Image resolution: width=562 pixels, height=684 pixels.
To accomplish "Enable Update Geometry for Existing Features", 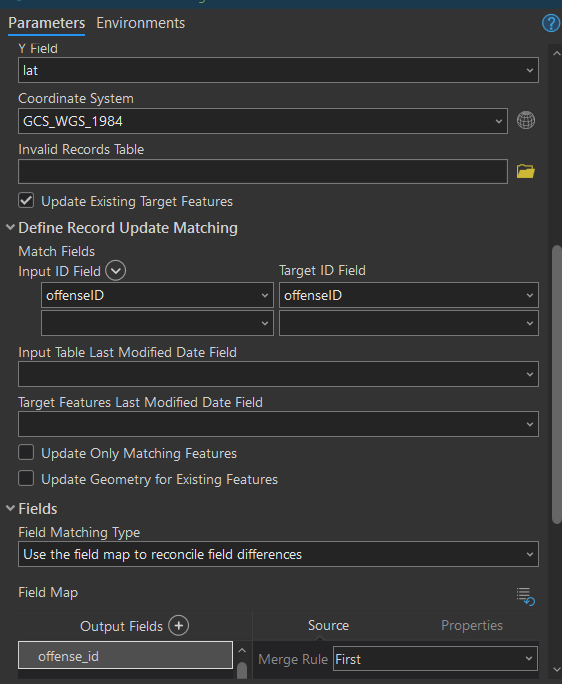I will click(x=26, y=479).
